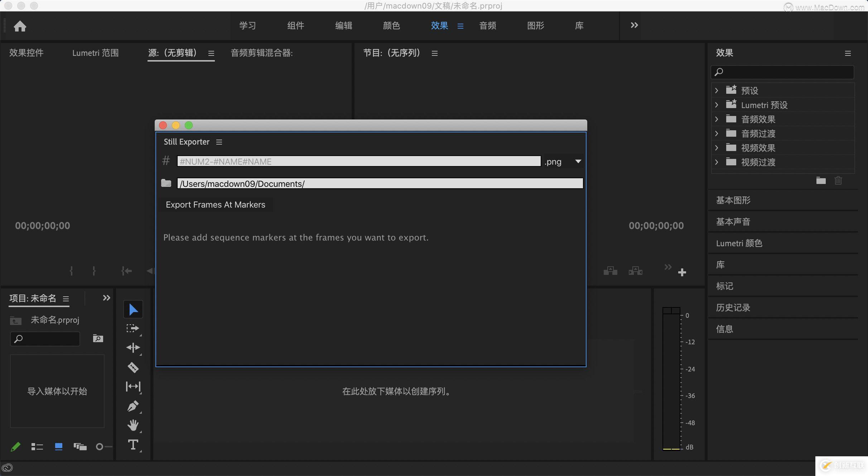Show overflow workspaces double-chevron
The image size is (868, 476).
pos(634,25)
